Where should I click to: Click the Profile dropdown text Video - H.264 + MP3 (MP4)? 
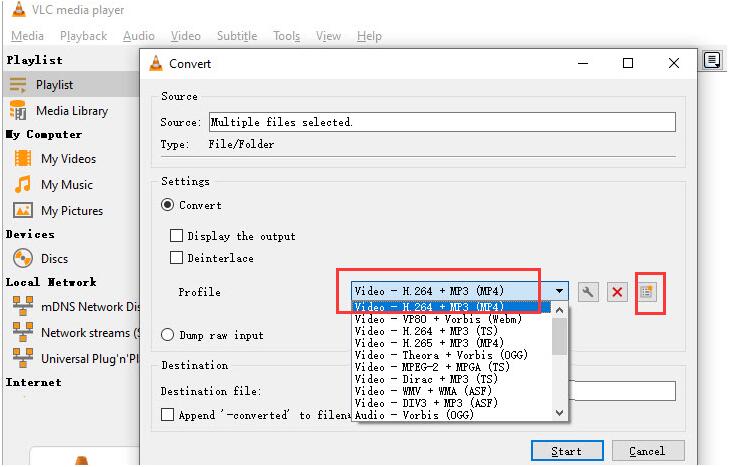[x=429, y=291]
